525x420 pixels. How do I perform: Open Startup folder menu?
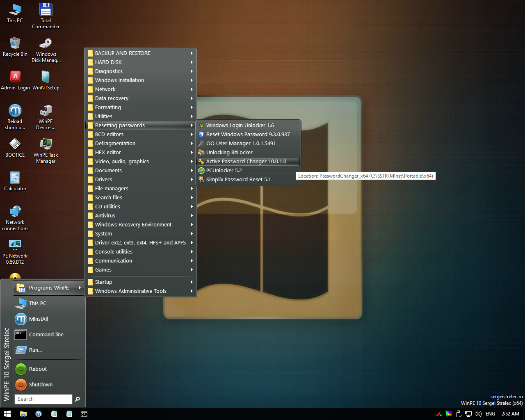(140, 282)
